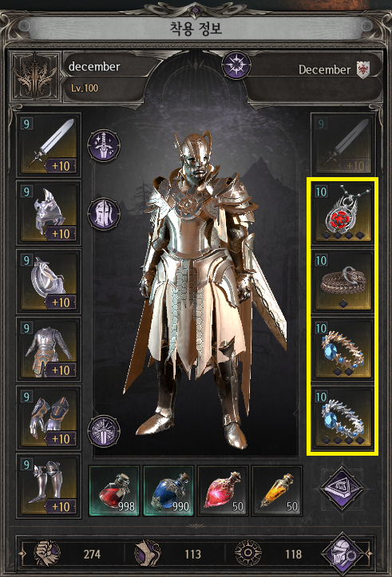Open the shoulder guard armor slot
The height and width of the screenshot is (577, 392).
point(48,282)
